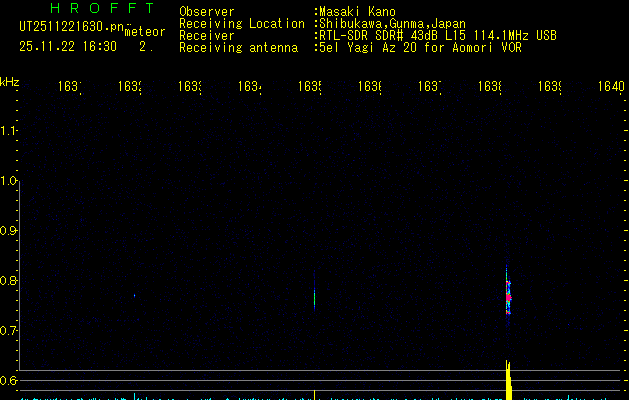Image resolution: width=629 pixels, height=400 pixels.
Task: Click the tiny blue dot echo near 1632
Action: pyautogui.click(x=134, y=296)
